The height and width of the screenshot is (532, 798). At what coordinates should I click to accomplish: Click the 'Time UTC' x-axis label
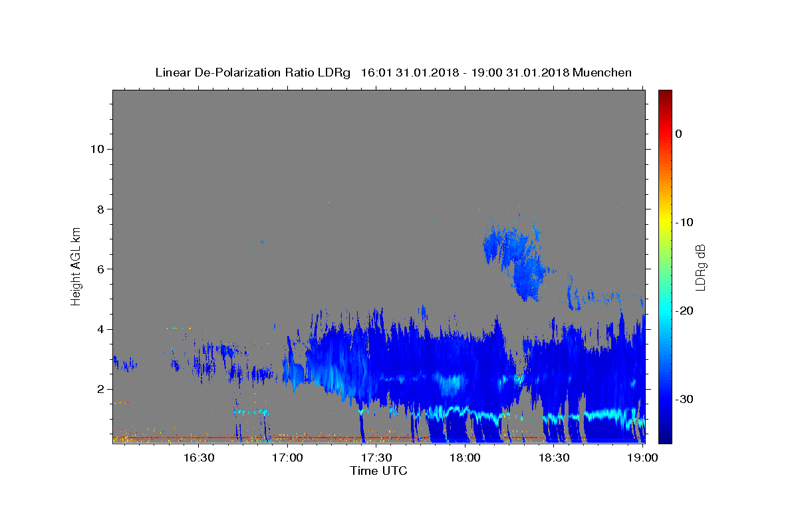[x=378, y=471]
